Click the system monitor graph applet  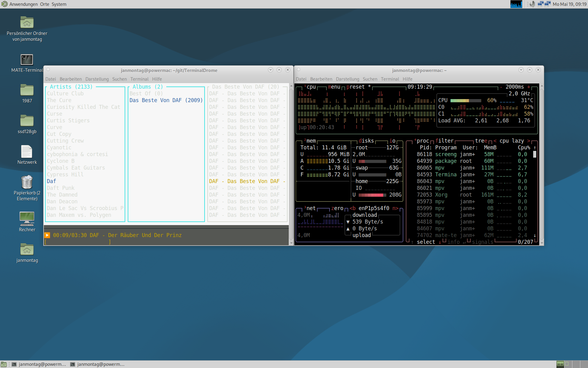516,4
